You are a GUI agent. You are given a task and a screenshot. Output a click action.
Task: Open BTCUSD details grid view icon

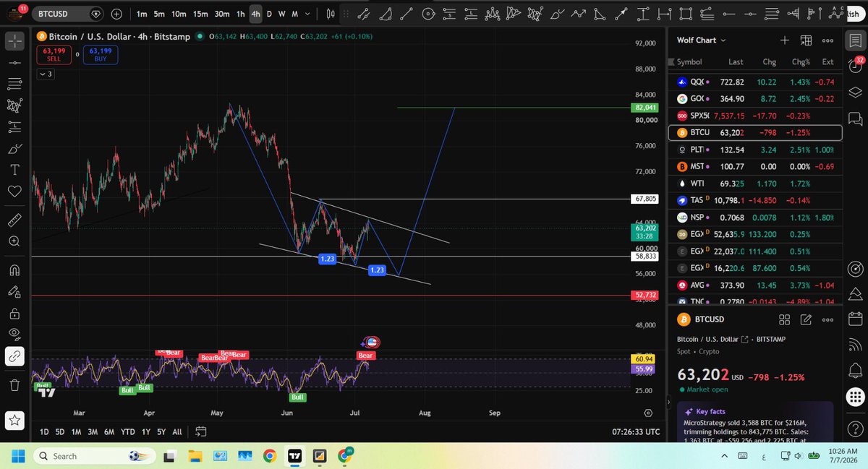[784, 319]
